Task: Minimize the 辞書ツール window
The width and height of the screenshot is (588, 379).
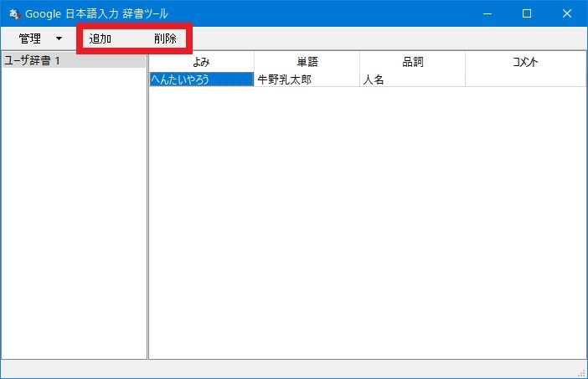Action: click(487, 13)
